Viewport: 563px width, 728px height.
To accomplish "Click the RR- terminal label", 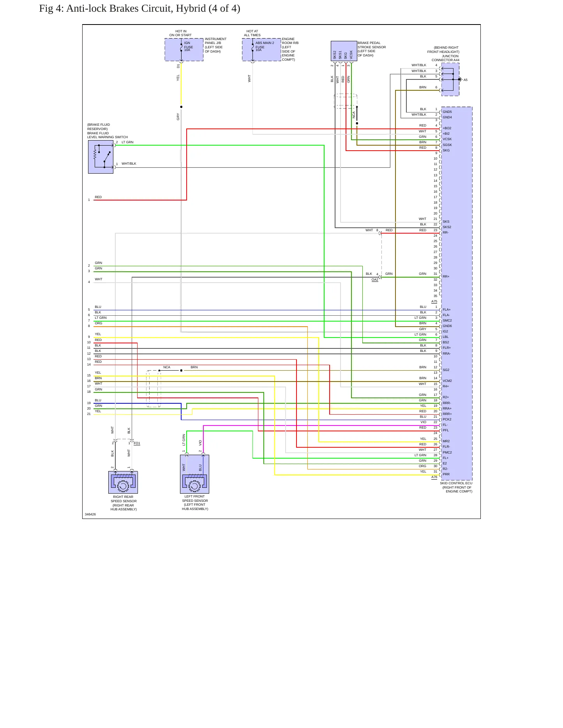I will coord(446,232).
